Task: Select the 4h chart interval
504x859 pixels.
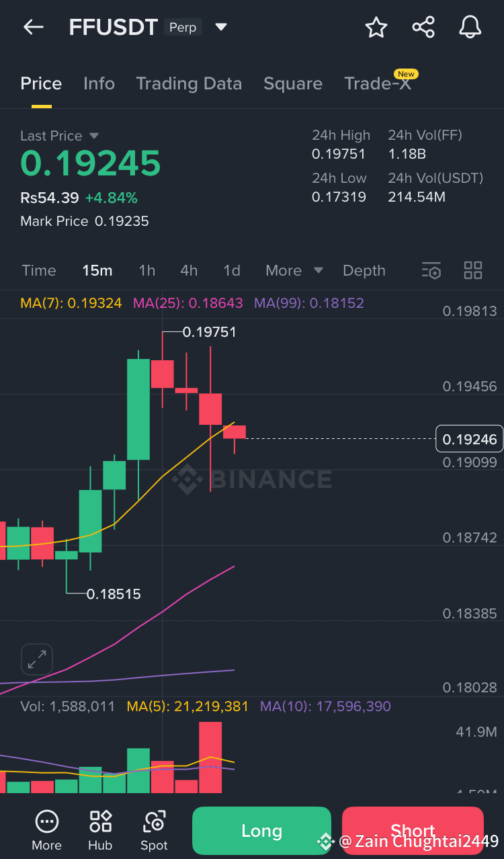Action: [x=189, y=270]
